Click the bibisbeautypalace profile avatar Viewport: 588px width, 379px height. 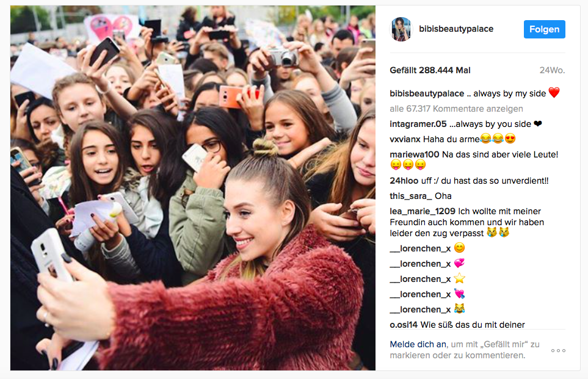click(x=401, y=29)
